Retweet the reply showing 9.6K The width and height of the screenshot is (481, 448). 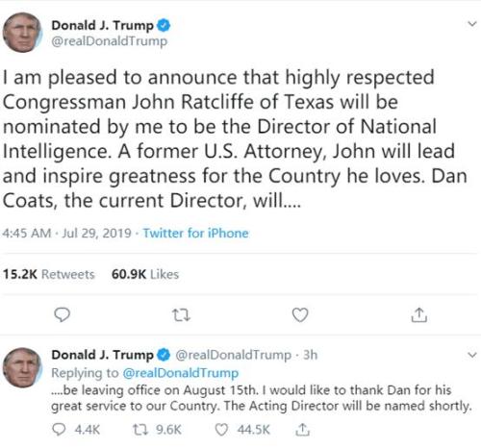[x=140, y=430]
